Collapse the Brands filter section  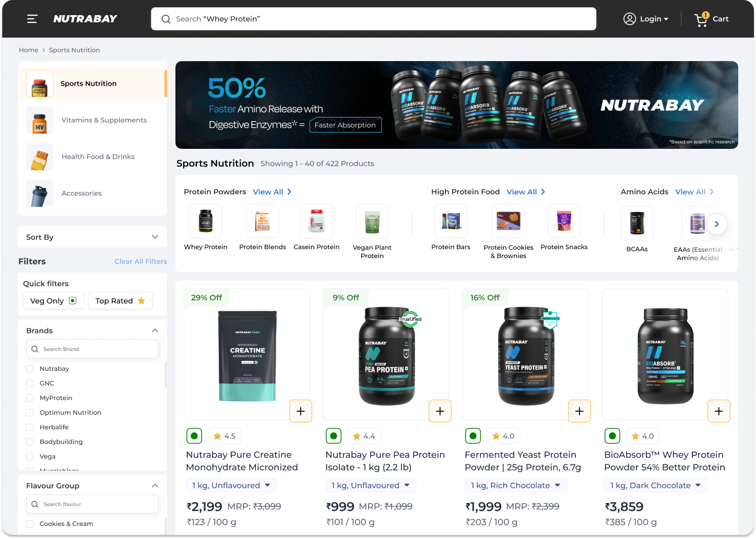tap(155, 331)
